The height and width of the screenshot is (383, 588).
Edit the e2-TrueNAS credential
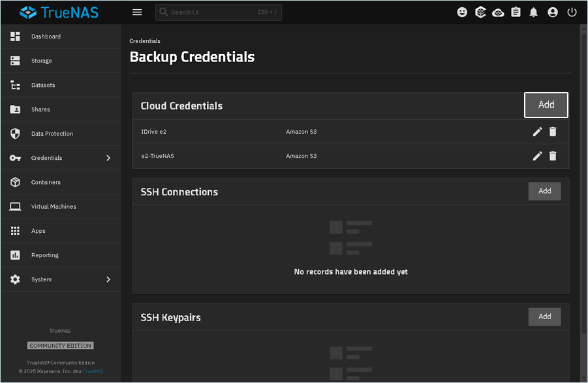pyautogui.click(x=537, y=156)
